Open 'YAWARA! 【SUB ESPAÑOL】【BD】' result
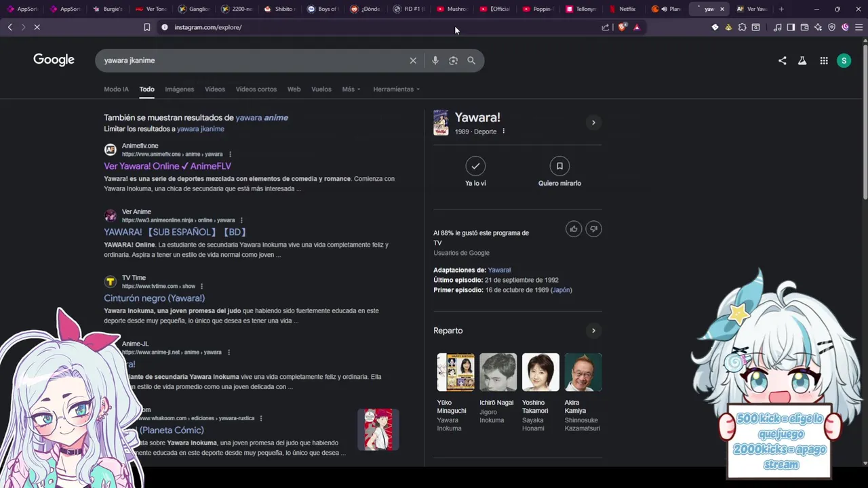The image size is (868, 488). 175,232
